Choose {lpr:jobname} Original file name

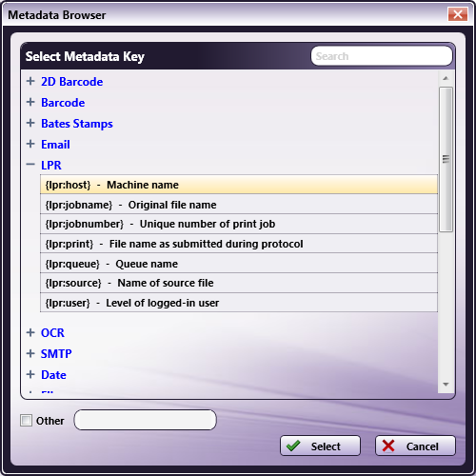pos(239,205)
